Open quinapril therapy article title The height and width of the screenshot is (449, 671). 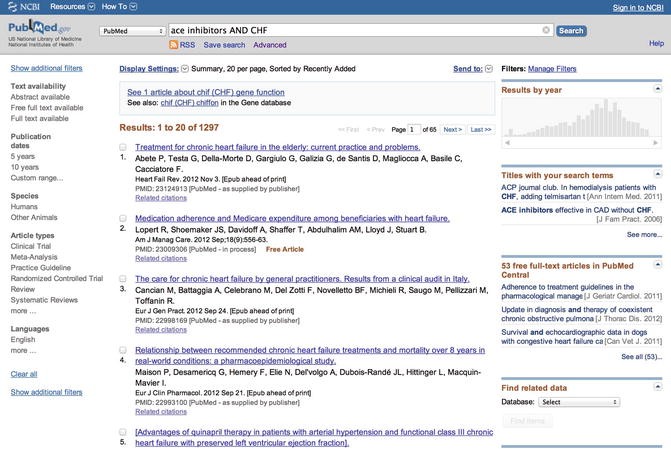click(x=314, y=437)
